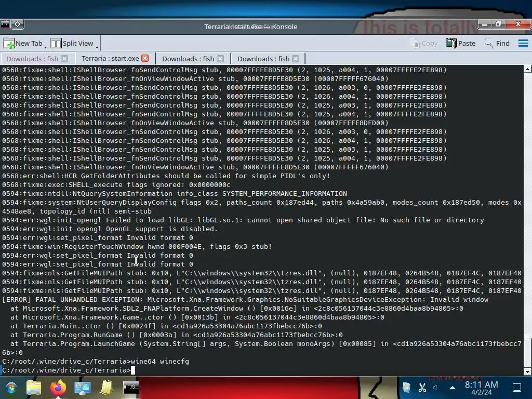Click the 'NtUserQueryDisplayConfig flags 0x2' line
This screenshot has height=399, width=532.
pos(262,207)
